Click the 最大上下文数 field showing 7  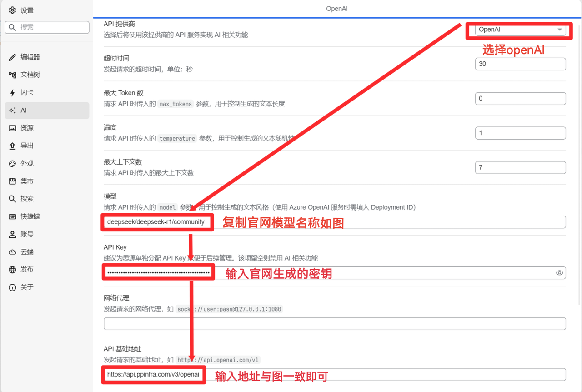click(520, 168)
